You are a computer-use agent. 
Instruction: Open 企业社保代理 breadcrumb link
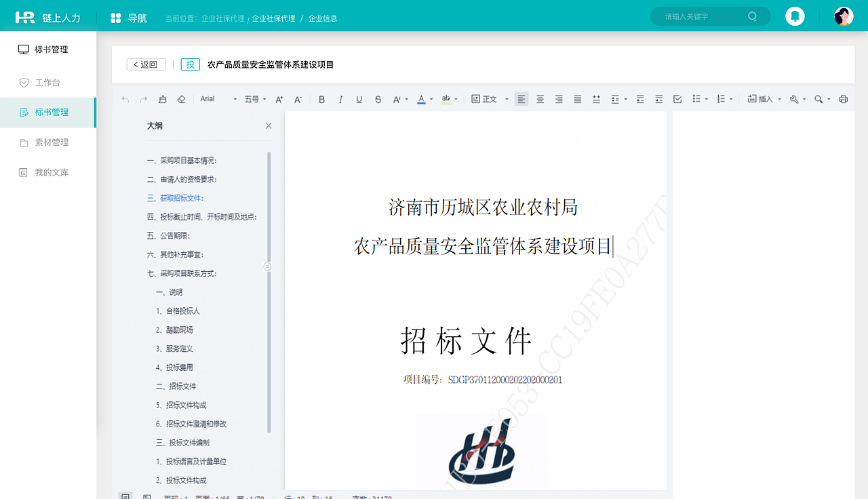point(274,18)
